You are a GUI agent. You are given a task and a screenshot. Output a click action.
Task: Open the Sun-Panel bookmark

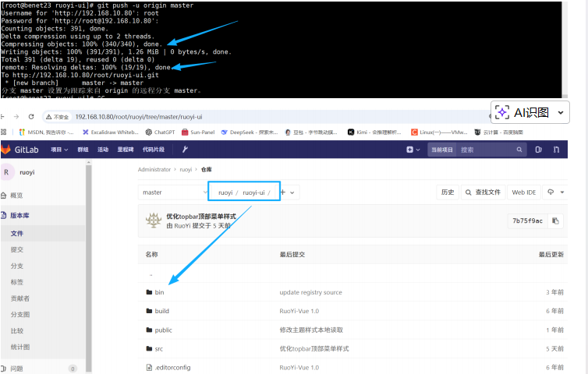(198, 132)
